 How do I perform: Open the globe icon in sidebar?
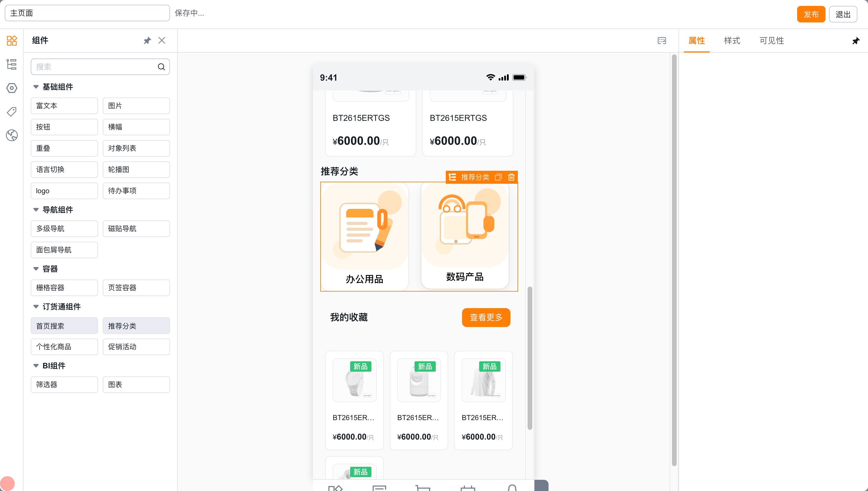[x=12, y=135]
